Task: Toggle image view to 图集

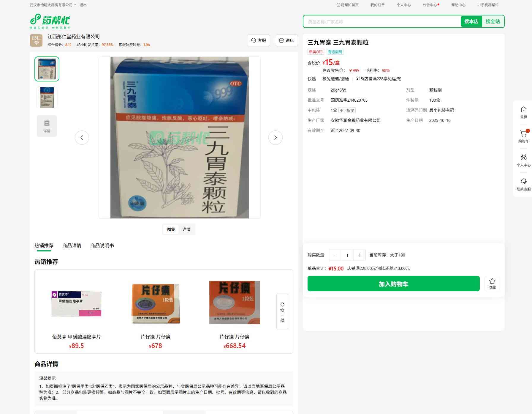Action: [171, 229]
